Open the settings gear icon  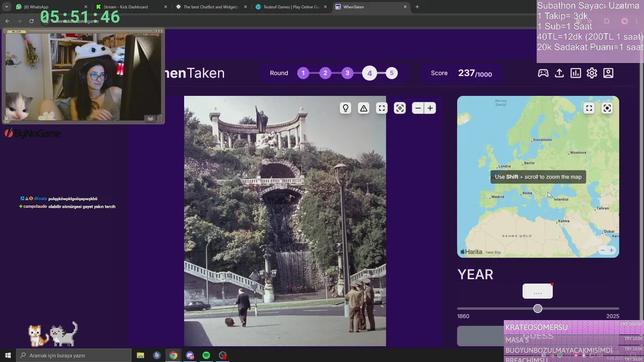[x=592, y=73]
